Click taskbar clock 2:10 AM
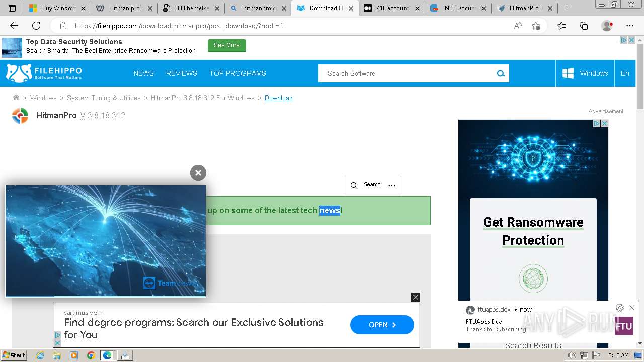 [x=618, y=355]
